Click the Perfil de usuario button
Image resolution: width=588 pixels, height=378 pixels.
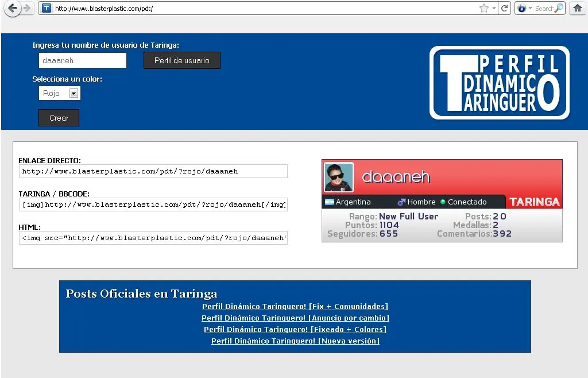coord(182,60)
